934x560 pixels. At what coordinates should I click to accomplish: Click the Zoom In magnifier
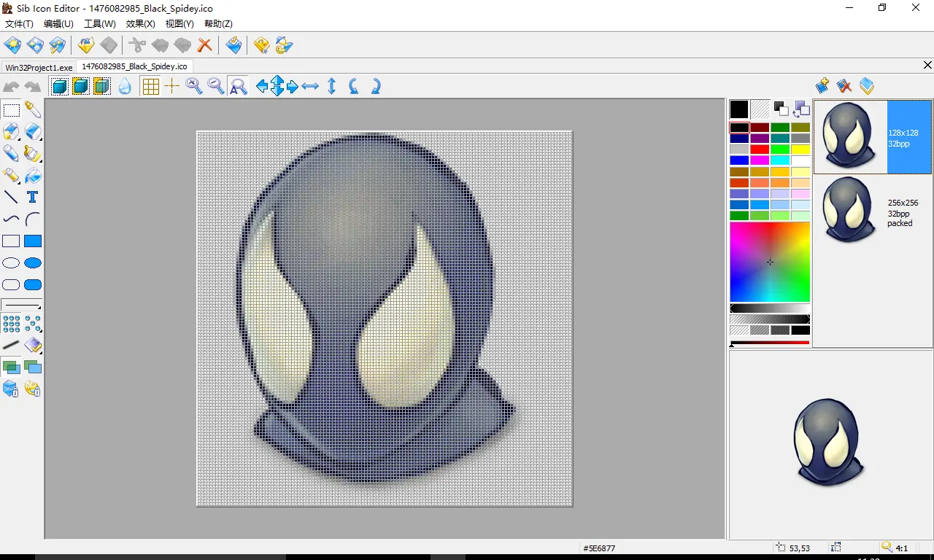coord(193,87)
